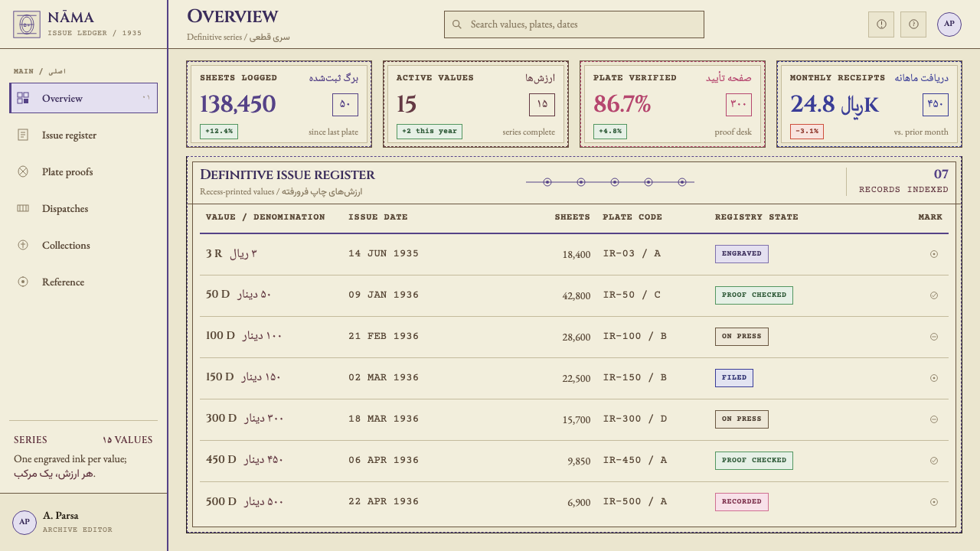Image resolution: width=980 pixels, height=551 pixels.
Task: Click the Plate proofs crossed-circle icon
Action: (x=23, y=171)
